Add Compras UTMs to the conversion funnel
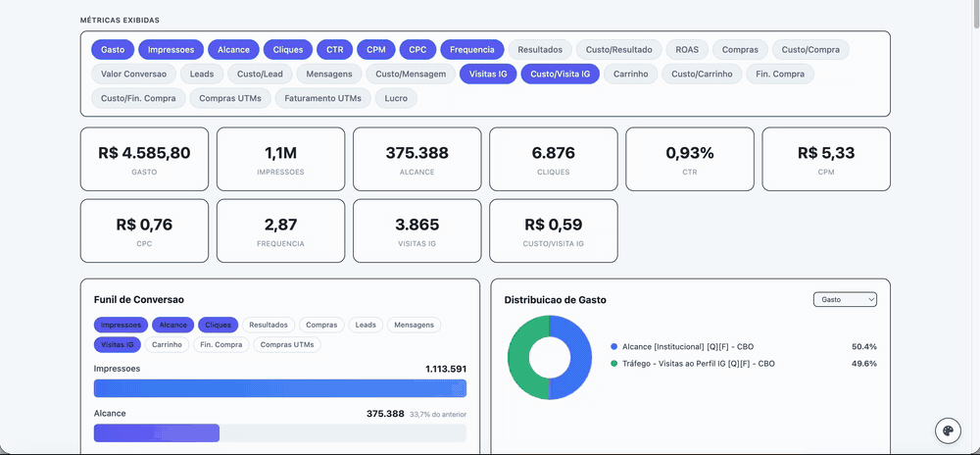This screenshot has height=455, width=980. click(287, 344)
